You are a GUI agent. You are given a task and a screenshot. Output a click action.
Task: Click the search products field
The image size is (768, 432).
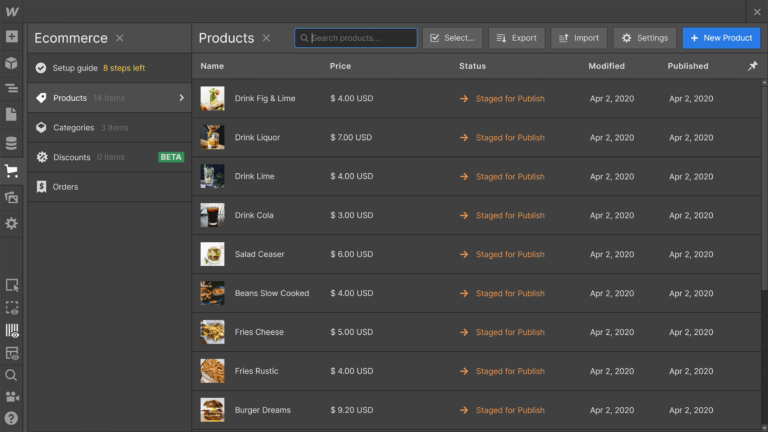point(356,38)
